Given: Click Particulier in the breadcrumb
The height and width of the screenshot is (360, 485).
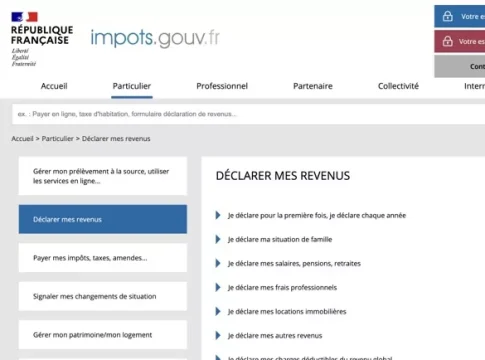Looking at the screenshot, I should coord(57,139).
